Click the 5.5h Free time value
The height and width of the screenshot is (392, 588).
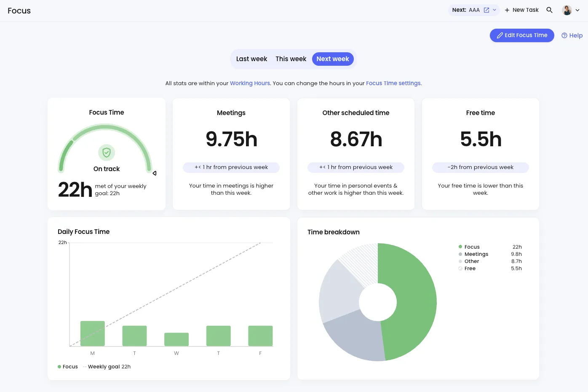481,139
